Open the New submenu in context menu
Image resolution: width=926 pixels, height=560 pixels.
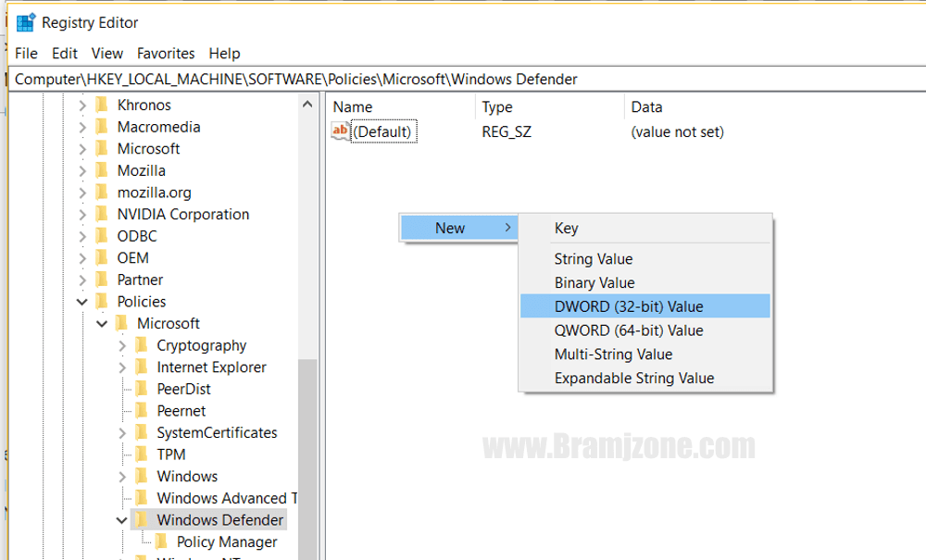pyautogui.click(x=459, y=228)
